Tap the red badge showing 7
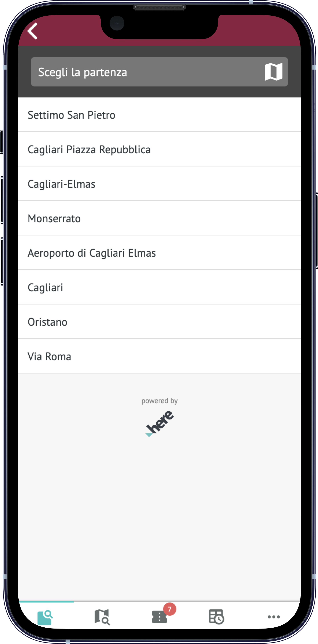The width and height of the screenshot is (318, 644). point(170,609)
